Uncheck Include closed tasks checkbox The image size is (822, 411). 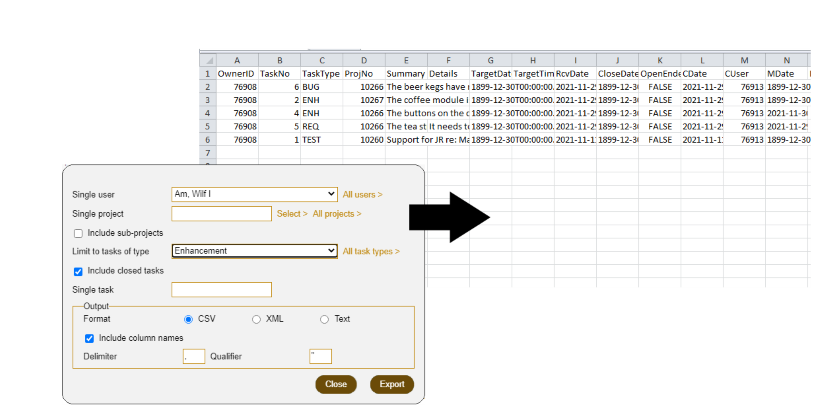pyautogui.click(x=79, y=271)
